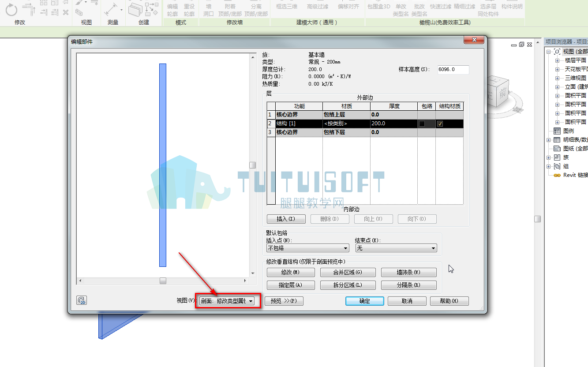Screen dimensions: 588x367
Task: Open the 插入点 wrapping dropdown
Action: coord(308,248)
